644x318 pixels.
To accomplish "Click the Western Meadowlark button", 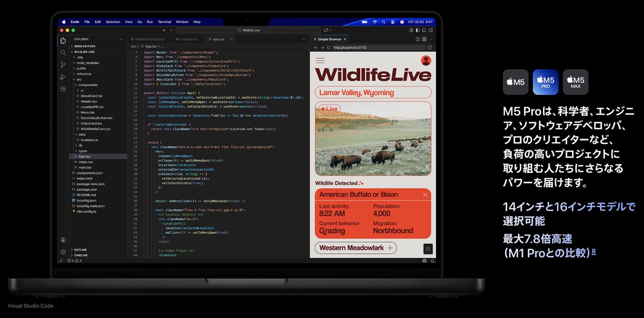I will [355, 248].
